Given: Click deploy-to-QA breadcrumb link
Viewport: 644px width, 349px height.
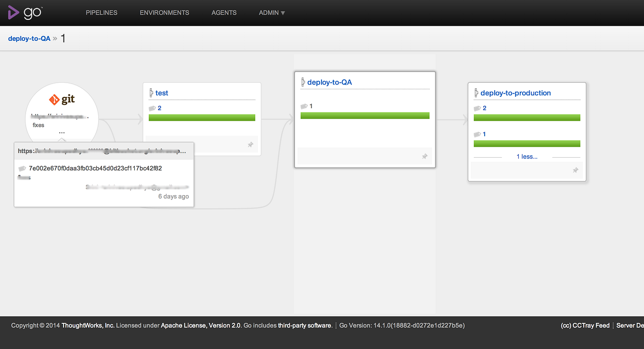Looking at the screenshot, I should point(29,38).
